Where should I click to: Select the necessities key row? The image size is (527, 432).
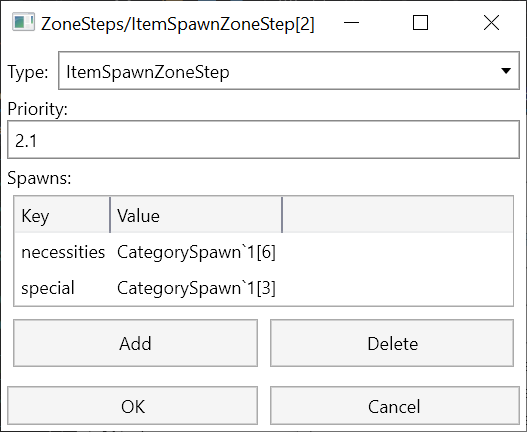264,252
